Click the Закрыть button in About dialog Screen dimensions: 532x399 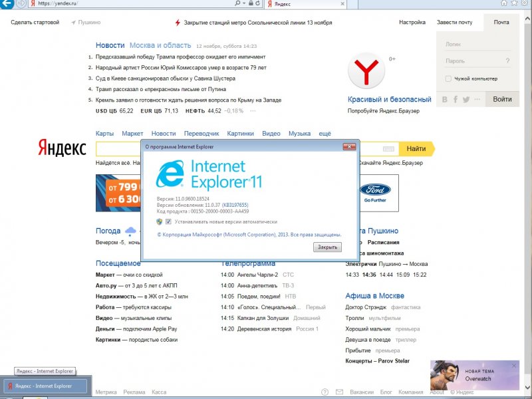(327, 247)
